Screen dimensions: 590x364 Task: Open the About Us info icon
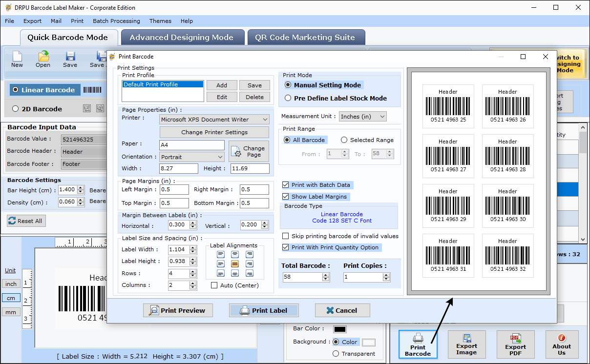pyautogui.click(x=562, y=338)
